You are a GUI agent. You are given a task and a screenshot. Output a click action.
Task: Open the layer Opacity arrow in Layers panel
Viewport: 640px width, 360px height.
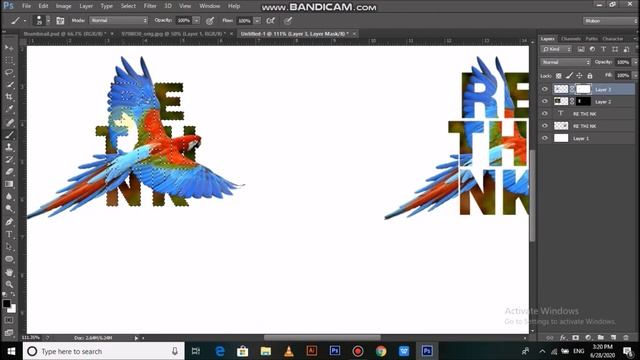[635, 62]
